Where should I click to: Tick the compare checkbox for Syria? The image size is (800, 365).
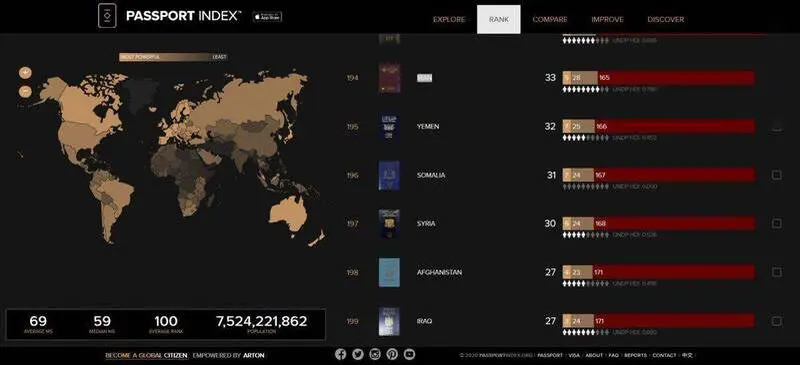point(777,224)
